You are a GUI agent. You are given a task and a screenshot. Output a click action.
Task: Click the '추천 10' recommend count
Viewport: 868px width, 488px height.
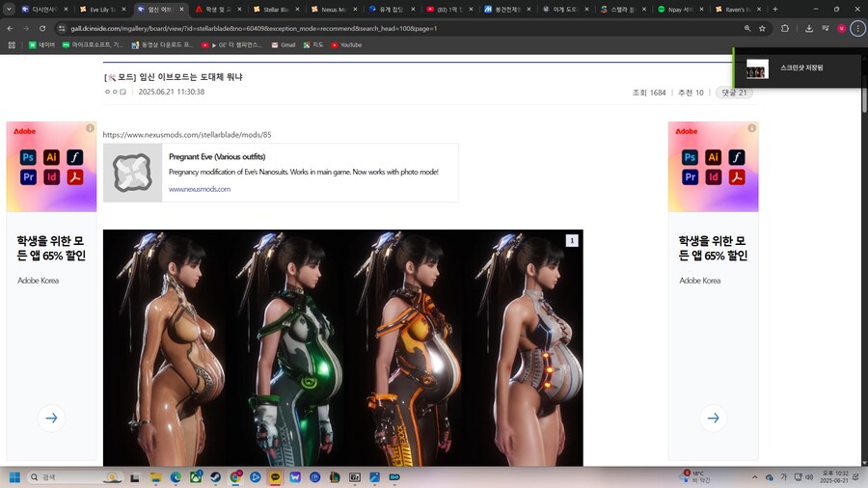(691, 93)
